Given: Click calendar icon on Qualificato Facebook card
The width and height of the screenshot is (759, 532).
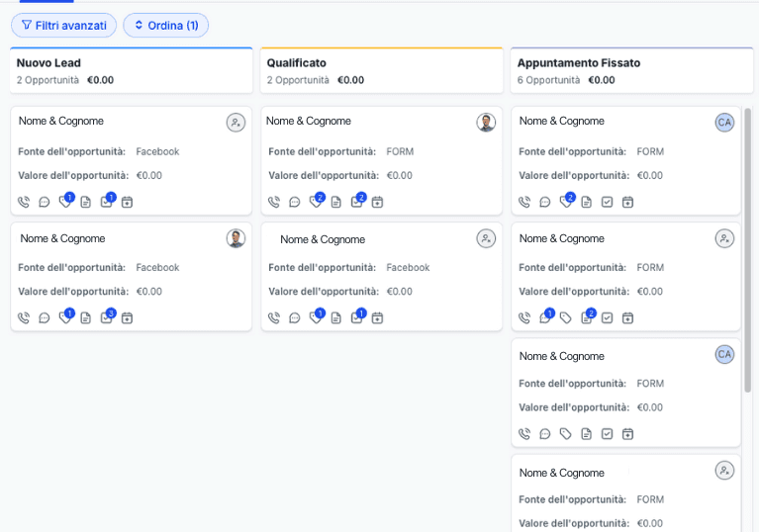Looking at the screenshot, I should (377, 318).
